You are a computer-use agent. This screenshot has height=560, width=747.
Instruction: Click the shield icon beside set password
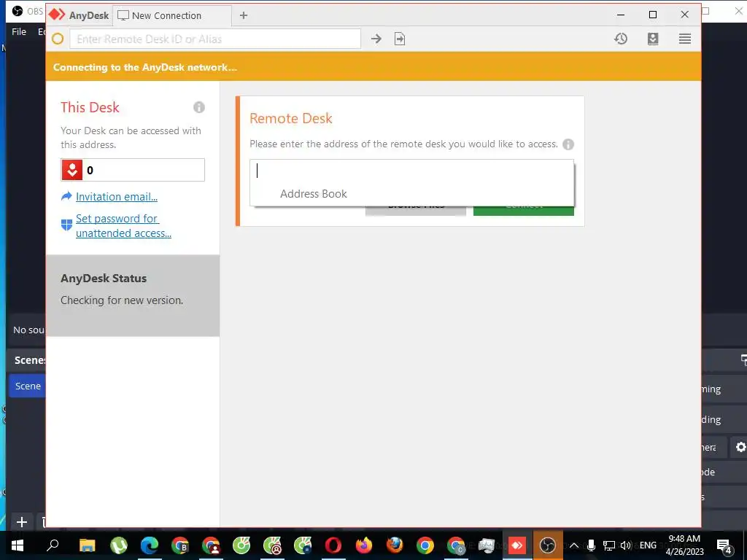point(66,225)
